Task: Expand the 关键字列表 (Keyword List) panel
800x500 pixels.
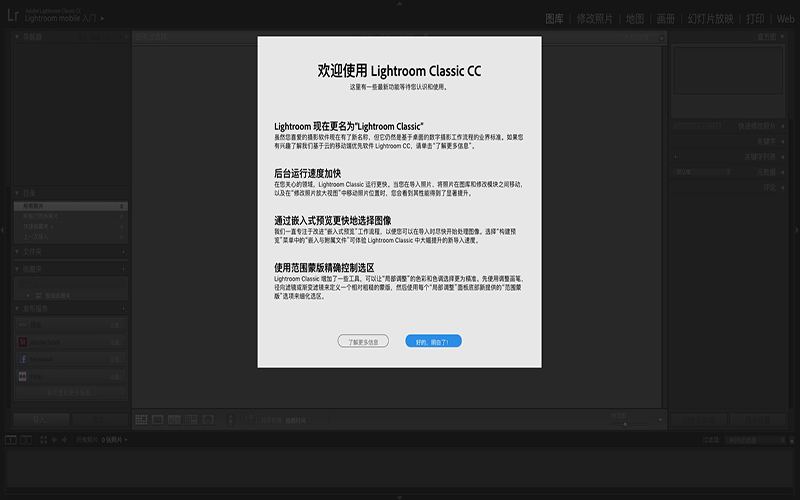Action: click(x=782, y=157)
